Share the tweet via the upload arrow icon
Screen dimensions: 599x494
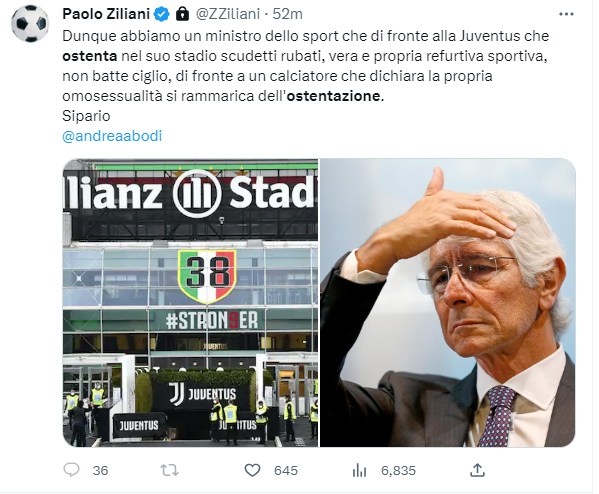[x=477, y=470]
